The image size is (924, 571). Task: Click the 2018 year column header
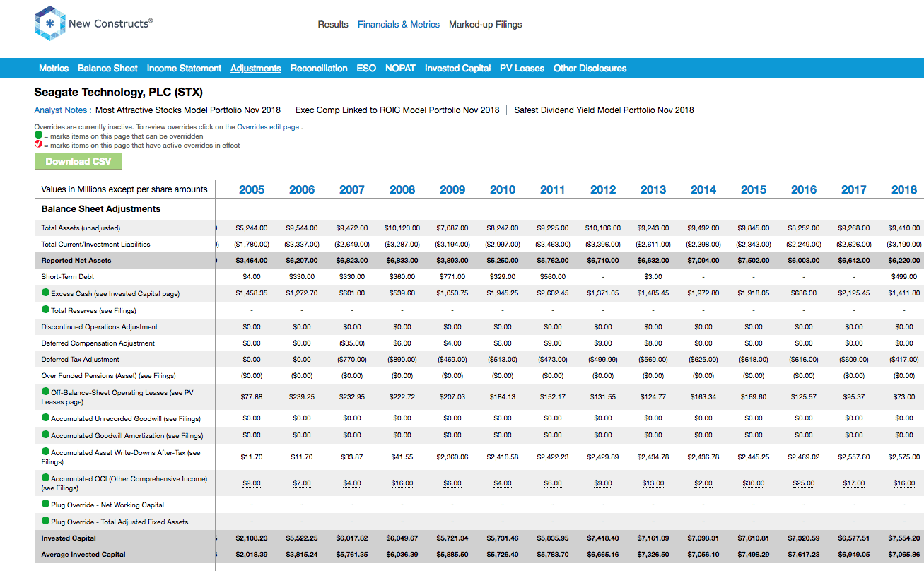coord(904,189)
